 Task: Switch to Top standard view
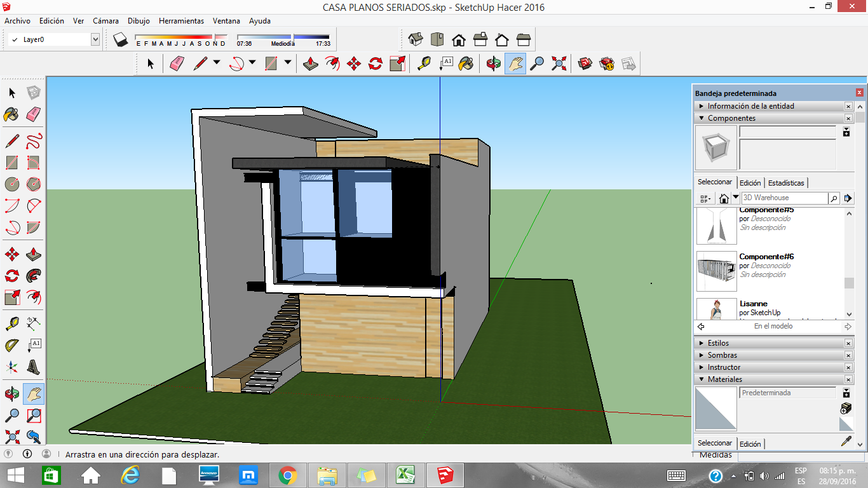coord(437,40)
